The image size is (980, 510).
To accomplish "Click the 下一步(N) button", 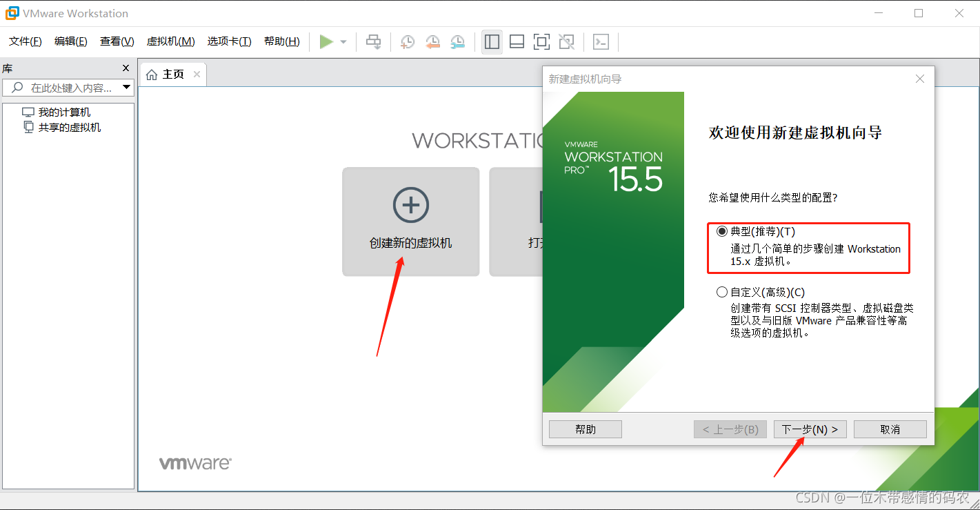I will point(810,429).
